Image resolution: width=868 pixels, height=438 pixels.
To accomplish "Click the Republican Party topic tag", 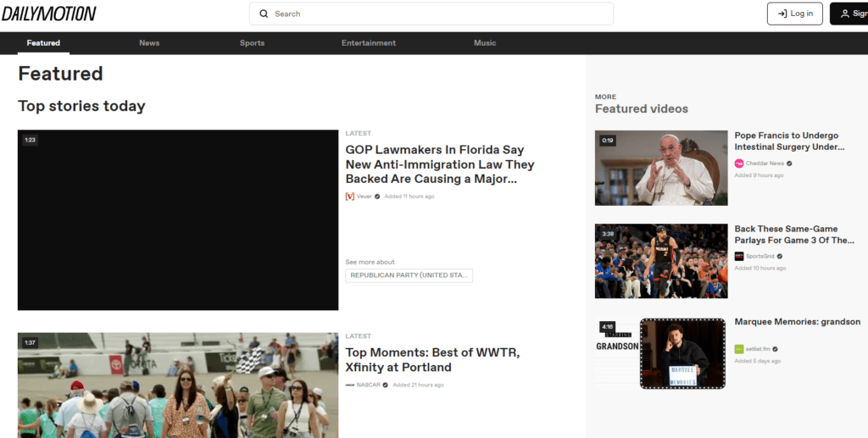I will [x=409, y=275].
